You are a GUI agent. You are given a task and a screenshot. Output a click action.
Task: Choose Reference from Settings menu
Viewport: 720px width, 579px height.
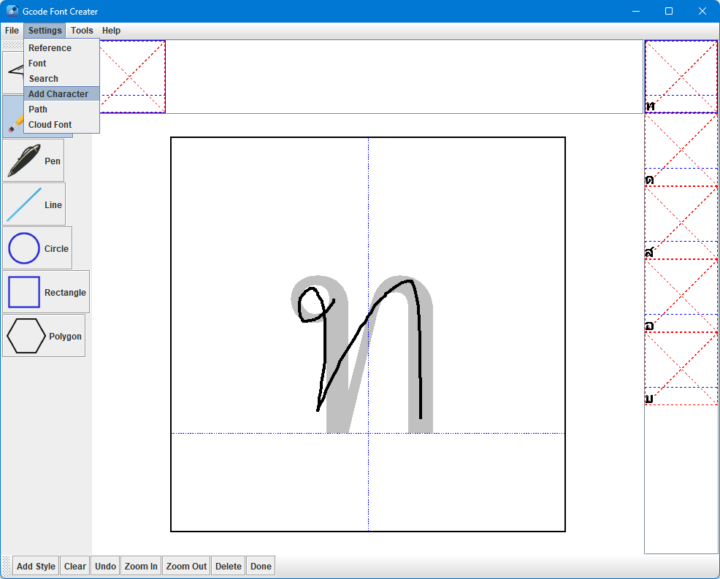coord(62,48)
